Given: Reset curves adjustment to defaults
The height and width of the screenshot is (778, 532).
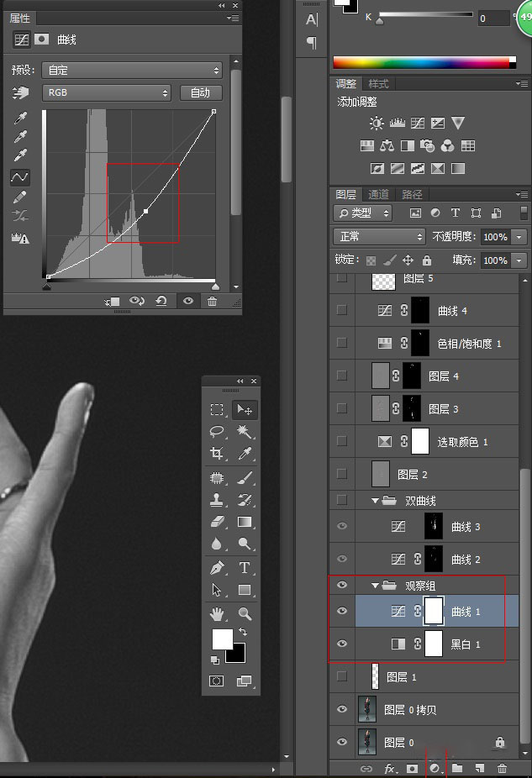Looking at the screenshot, I should pos(161,301).
